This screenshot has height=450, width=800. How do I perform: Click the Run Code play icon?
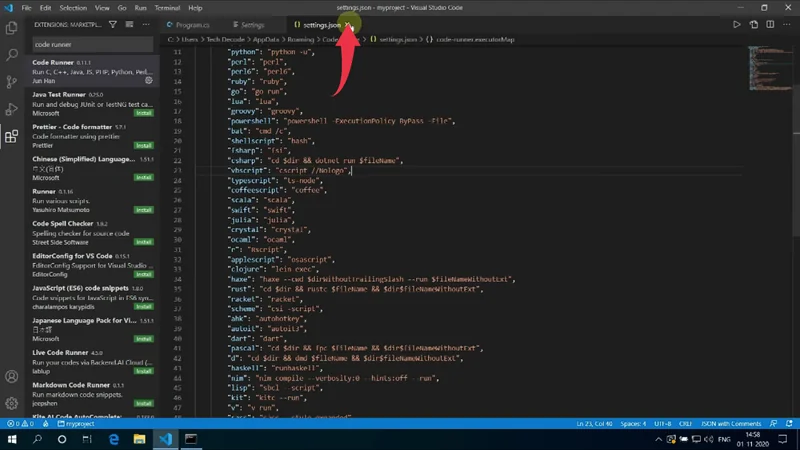pos(737,24)
